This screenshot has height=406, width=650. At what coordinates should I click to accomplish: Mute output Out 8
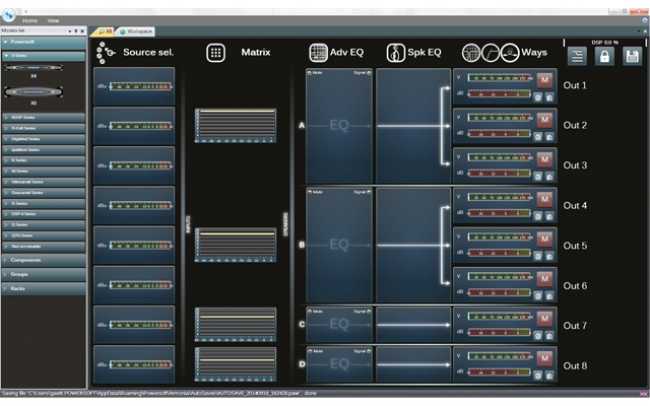pos(545,357)
